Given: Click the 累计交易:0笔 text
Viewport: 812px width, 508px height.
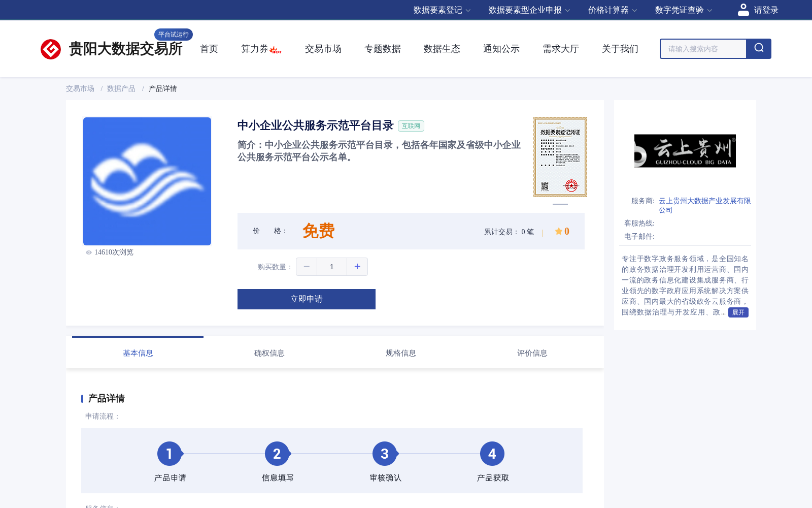Looking at the screenshot, I should click(509, 232).
